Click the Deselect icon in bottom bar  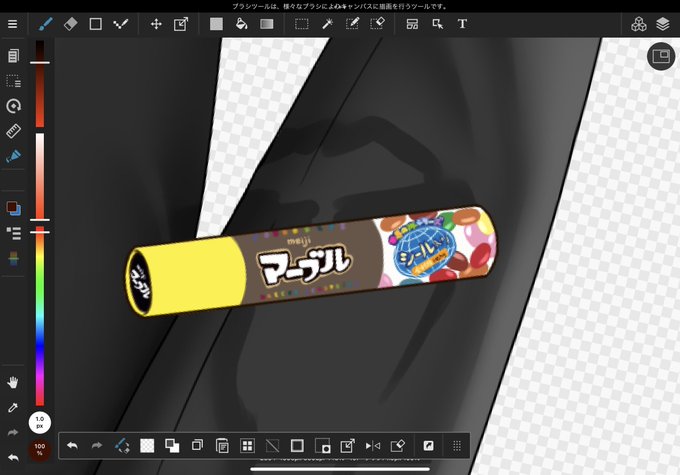[272, 446]
